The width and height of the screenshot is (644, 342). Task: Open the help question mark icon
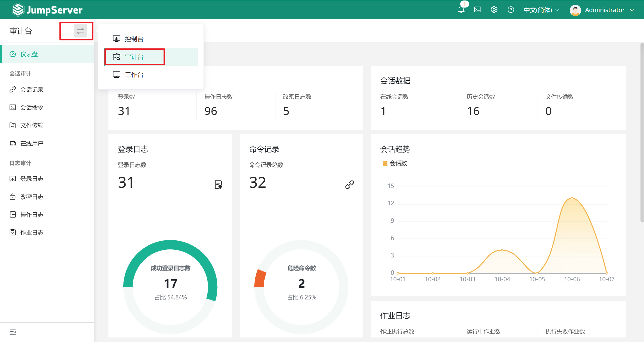tap(511, 10)
